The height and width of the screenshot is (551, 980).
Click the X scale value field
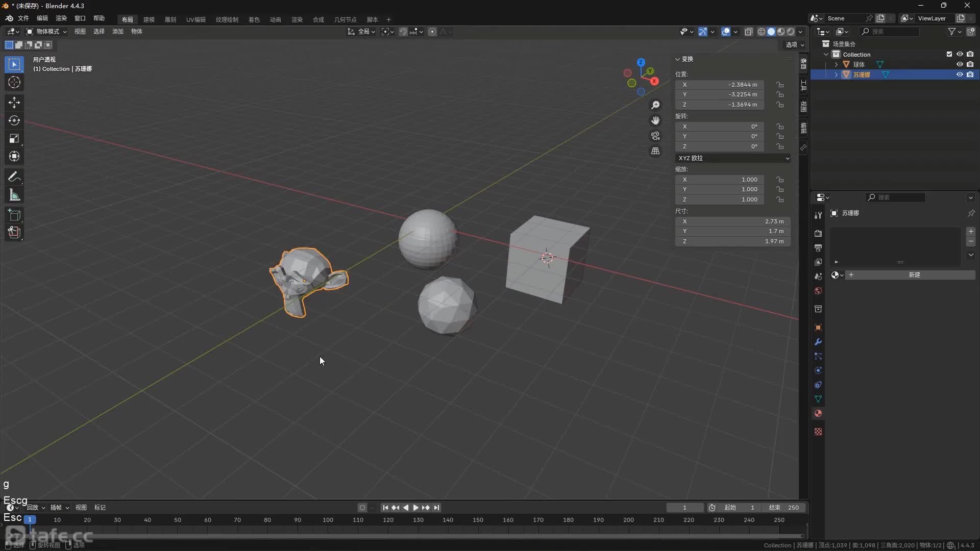pyautogui.click(x=720, y=180)
